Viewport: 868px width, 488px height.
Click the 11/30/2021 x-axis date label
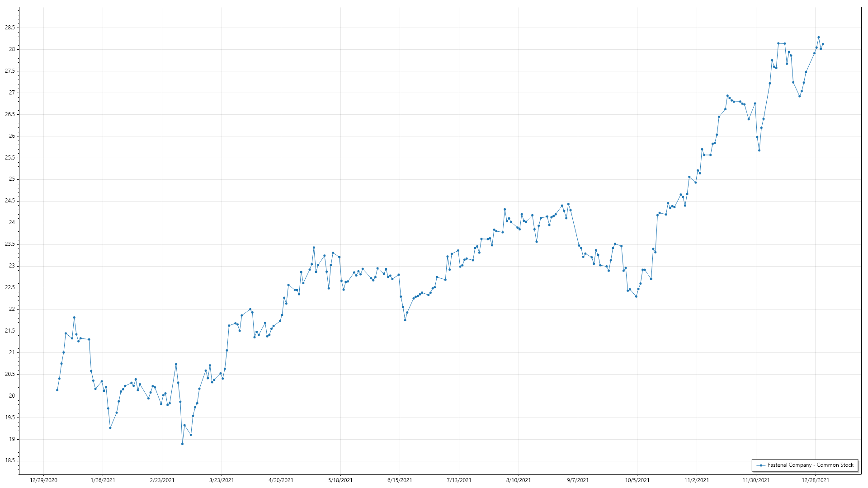(756, 480)
